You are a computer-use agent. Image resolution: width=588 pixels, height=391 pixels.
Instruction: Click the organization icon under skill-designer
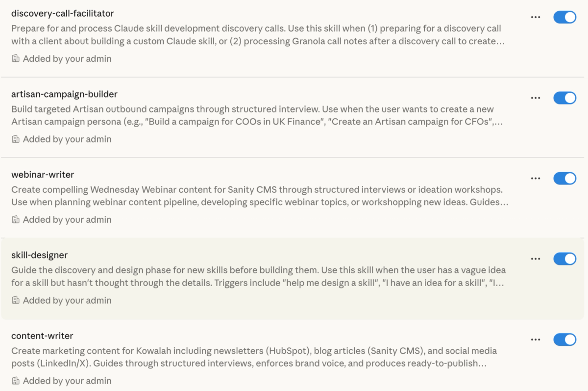[x=15, y=300]
